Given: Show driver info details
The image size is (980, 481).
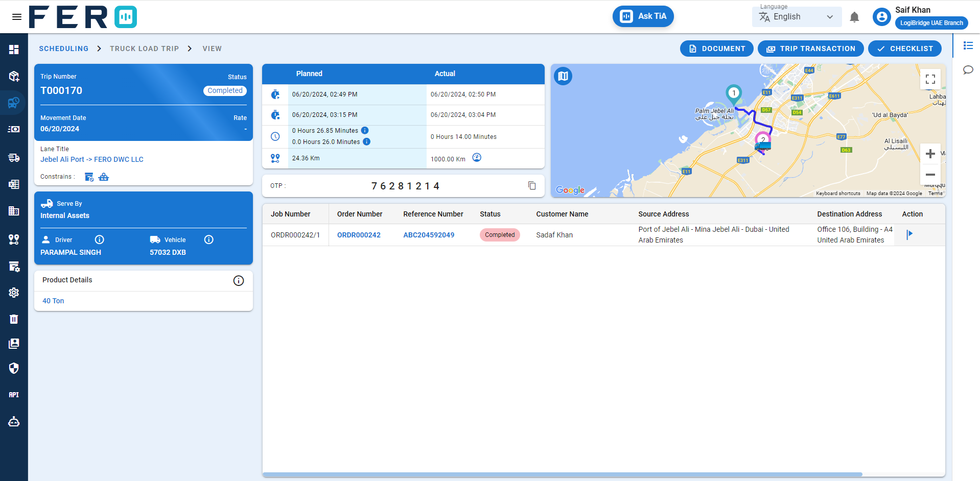Looking at the screenshot, I should pos(100,239).
